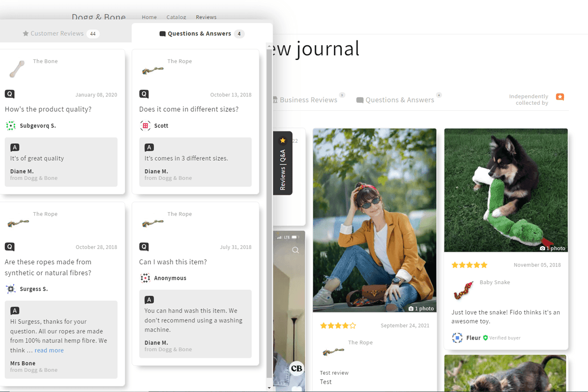Click the down arrow on the popup scrollbar
588x392 pixels.
tap(269, 388)
